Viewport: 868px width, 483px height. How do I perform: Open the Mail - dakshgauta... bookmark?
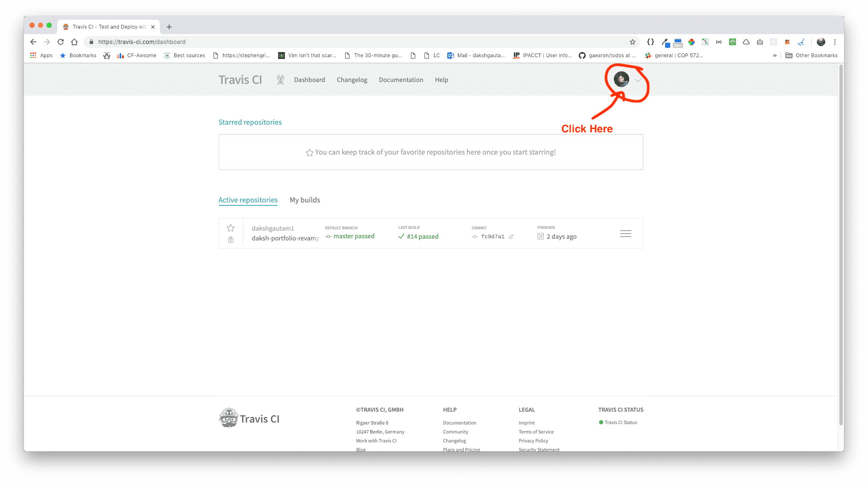point(476,56)
